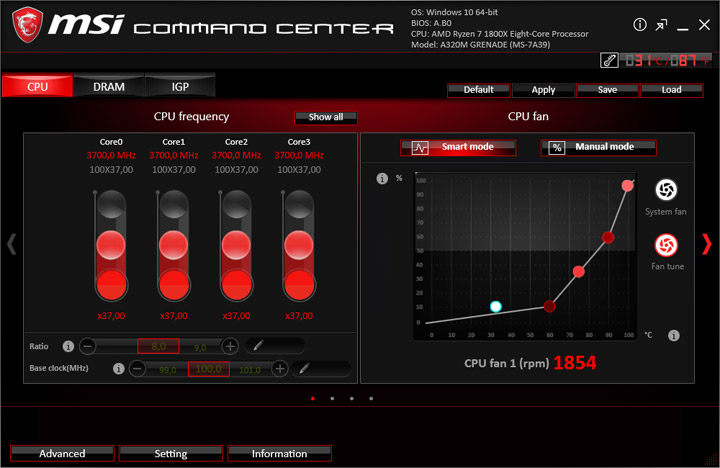Click cyan current temperature marker on graph
Viewport: 720px width, 468px height.
(495, 306)
